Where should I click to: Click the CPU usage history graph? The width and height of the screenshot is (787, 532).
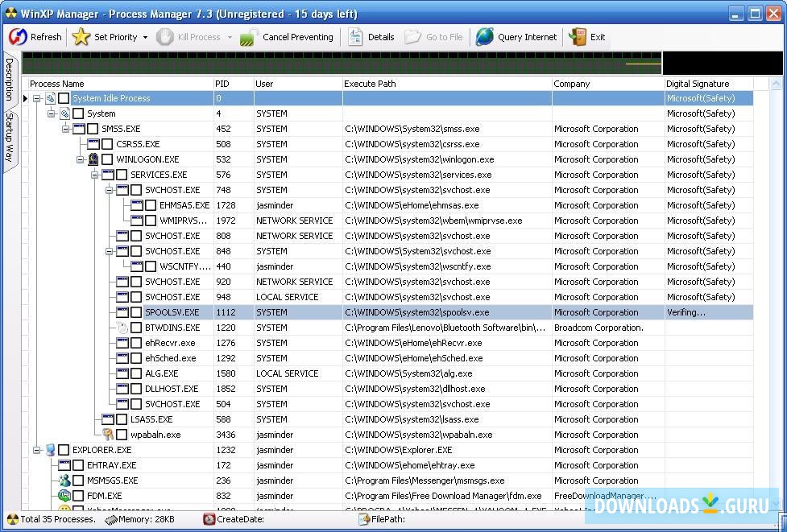(x=342, y=63)
